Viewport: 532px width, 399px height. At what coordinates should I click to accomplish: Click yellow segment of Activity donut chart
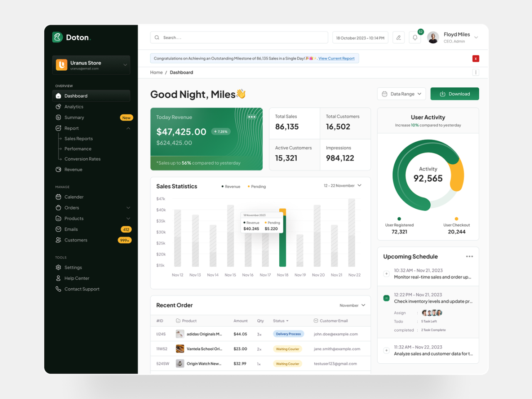(x=458, y=176)
